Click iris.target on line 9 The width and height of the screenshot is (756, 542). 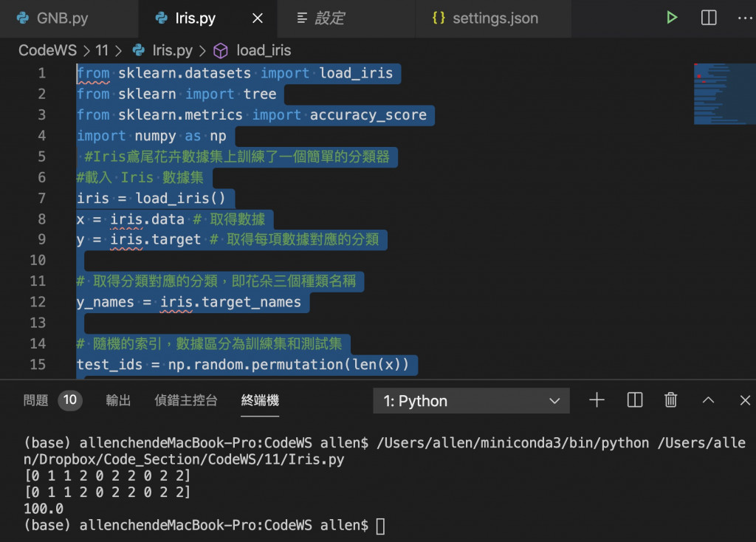coord(155,240)
